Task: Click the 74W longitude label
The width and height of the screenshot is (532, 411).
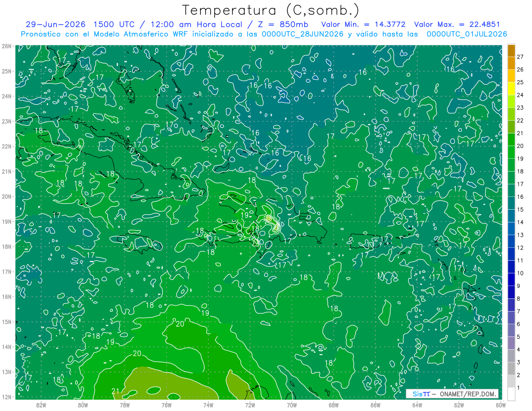Action: tap(208, 405)
